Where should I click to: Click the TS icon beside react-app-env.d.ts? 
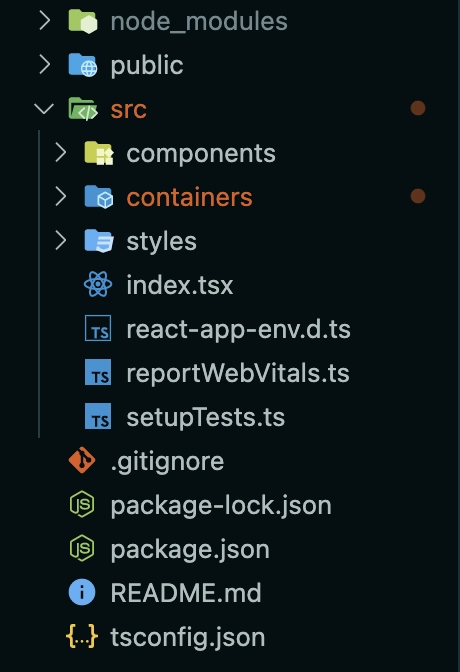[x=98, y=328]
